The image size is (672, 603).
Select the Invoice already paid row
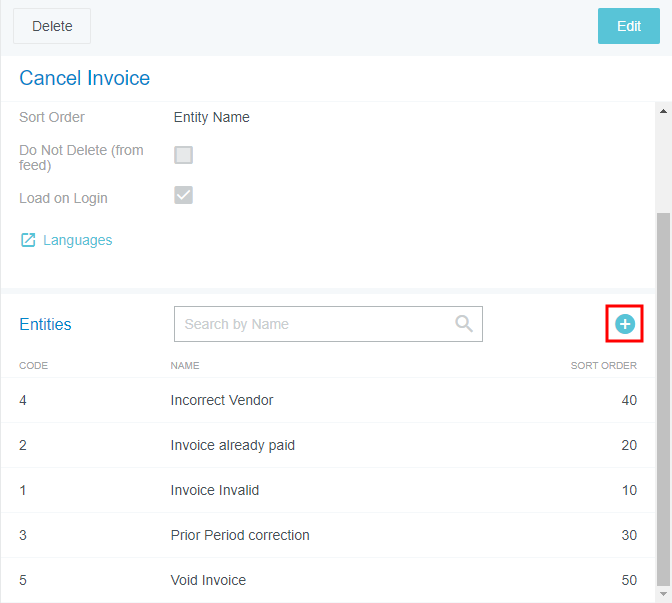[x=233, y=445]
